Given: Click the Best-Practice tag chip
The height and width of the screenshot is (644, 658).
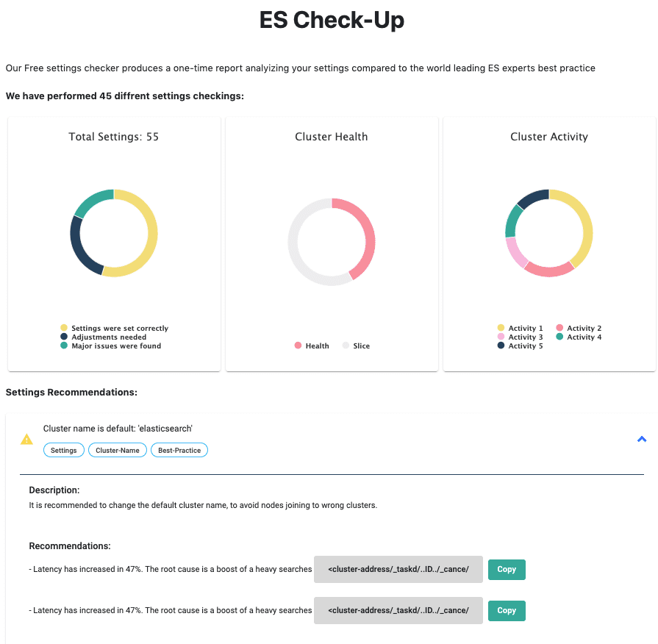Looking at the screenshot, I should tap(179, 450).
